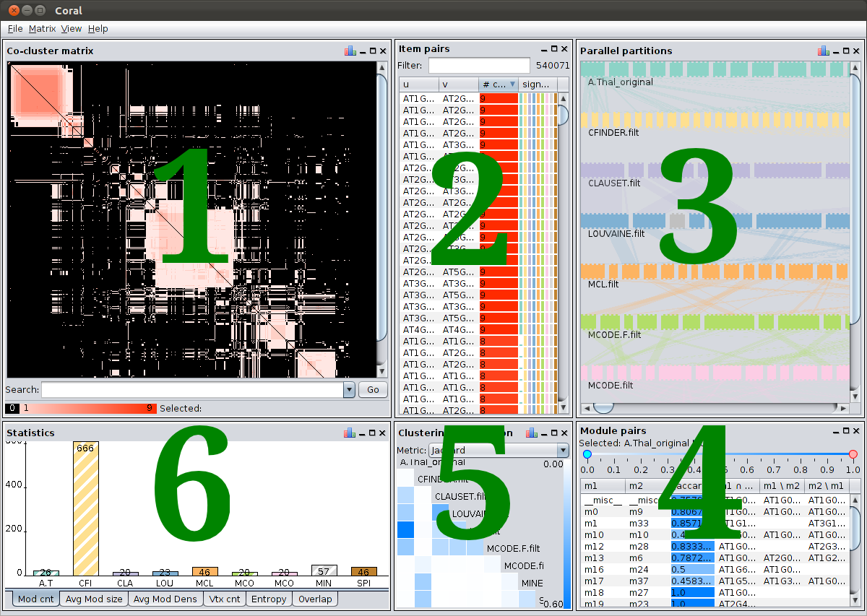Click the red maximum slider handle at 1.0
867x616 pixels.
click(x=853, y=454)
